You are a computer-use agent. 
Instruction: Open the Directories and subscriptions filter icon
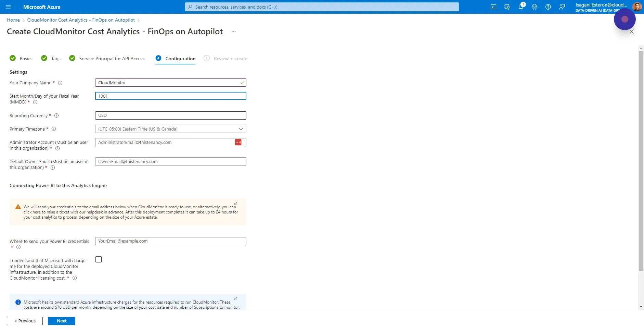click(x=507, y=7)
